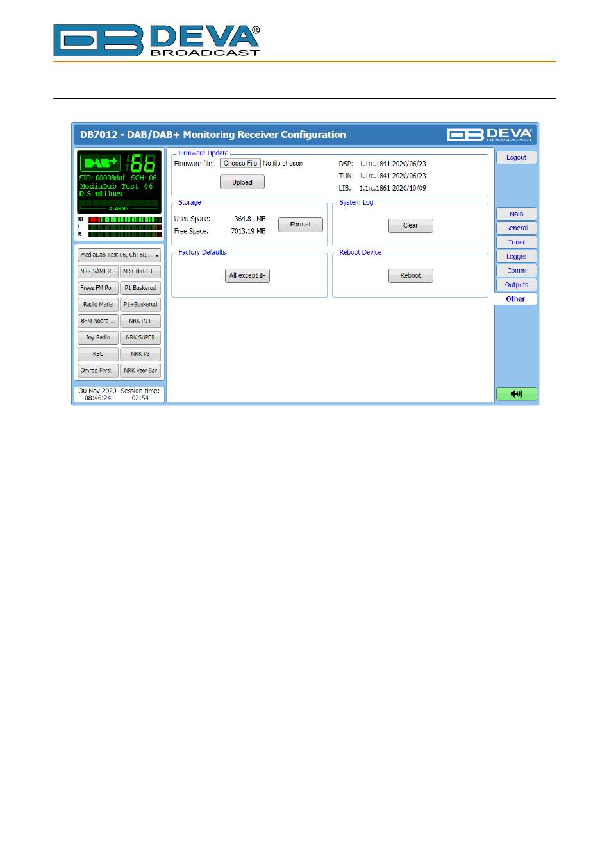Click the 6B channel readout
The height and width of the screenshot is (868, 609).
coord(141,163)
